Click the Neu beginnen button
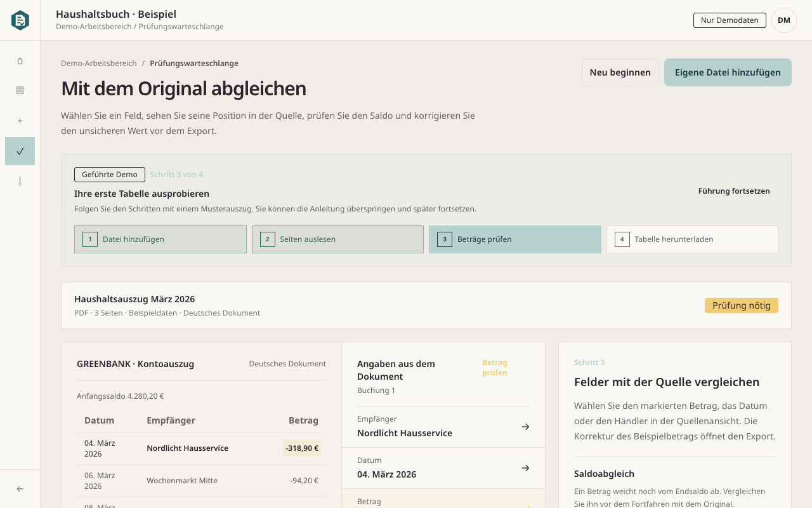Image resolution: width=812 pixels, height=508 pixels. click(620, 72)
